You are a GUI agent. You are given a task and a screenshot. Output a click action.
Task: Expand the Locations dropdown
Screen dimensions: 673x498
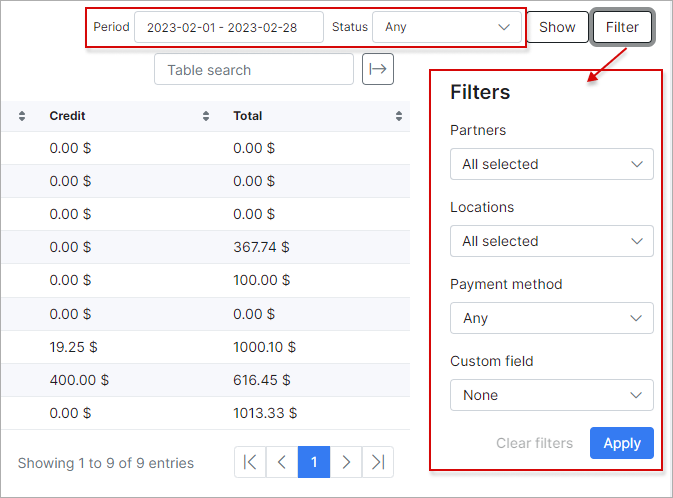point(552,241)
